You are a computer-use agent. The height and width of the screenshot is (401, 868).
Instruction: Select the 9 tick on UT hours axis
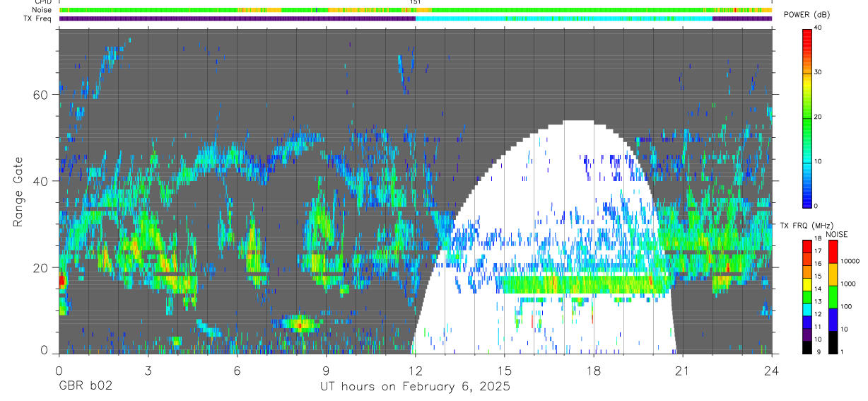pos(326,369)
